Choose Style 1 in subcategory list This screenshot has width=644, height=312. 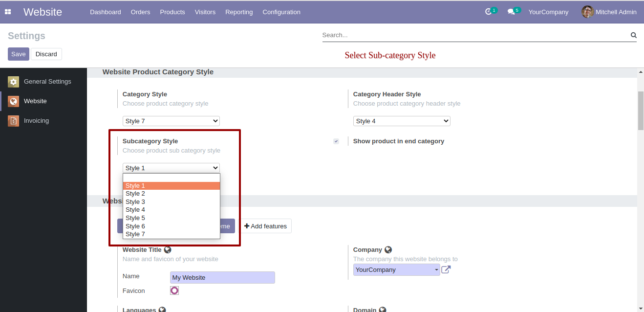point(172,186)
